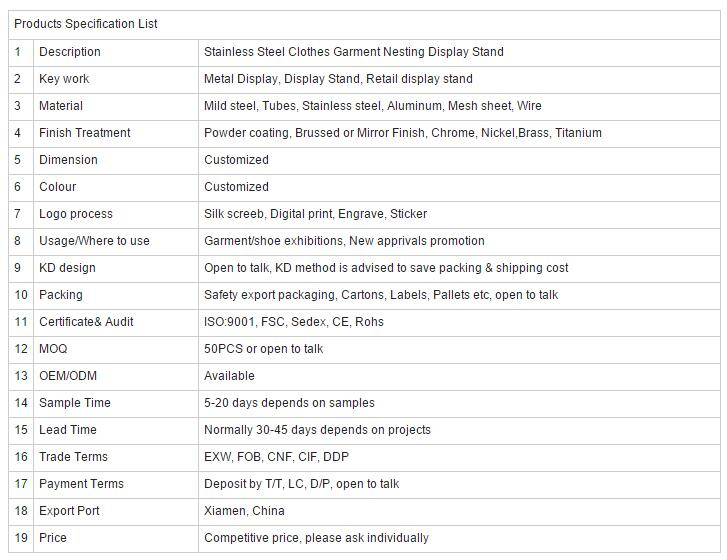727x560 pixels.
Task: Click the Stainless Steel Clothes Garment description text
Action: (354, 51)
